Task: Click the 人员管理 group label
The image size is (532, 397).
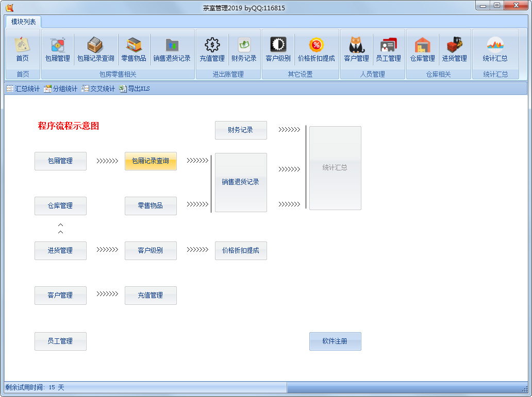Action: tap(373, 74)
